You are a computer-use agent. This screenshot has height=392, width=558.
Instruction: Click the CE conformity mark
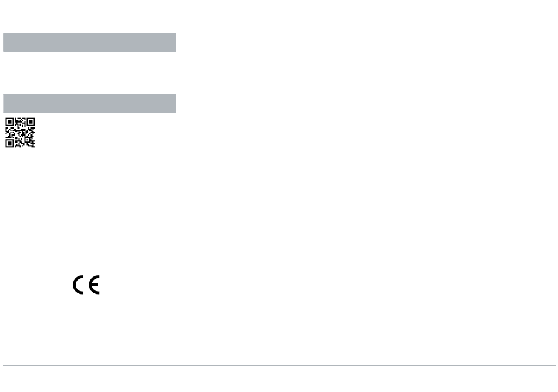[86, 285]
